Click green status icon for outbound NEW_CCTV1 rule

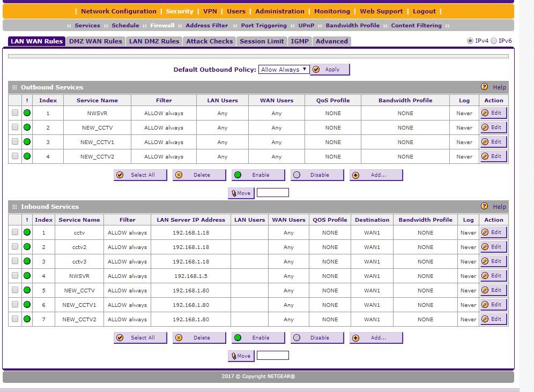coord(27,142)
